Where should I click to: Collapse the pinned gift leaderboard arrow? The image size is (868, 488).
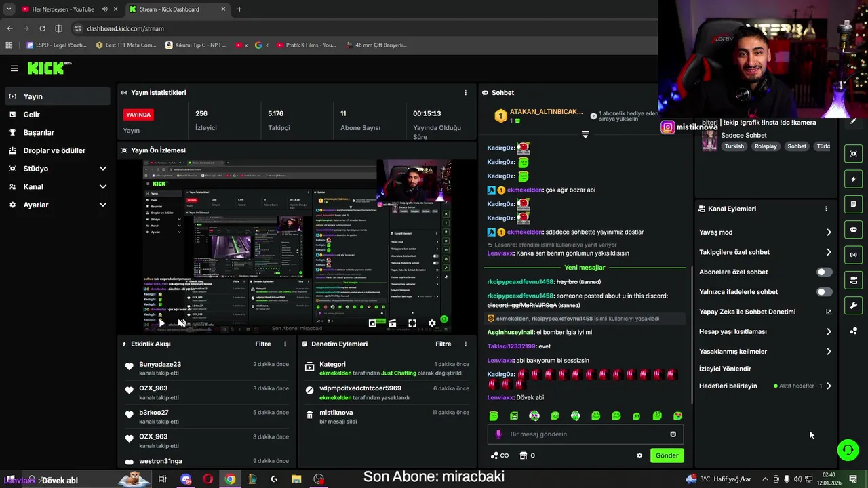[x=585, y=134]
